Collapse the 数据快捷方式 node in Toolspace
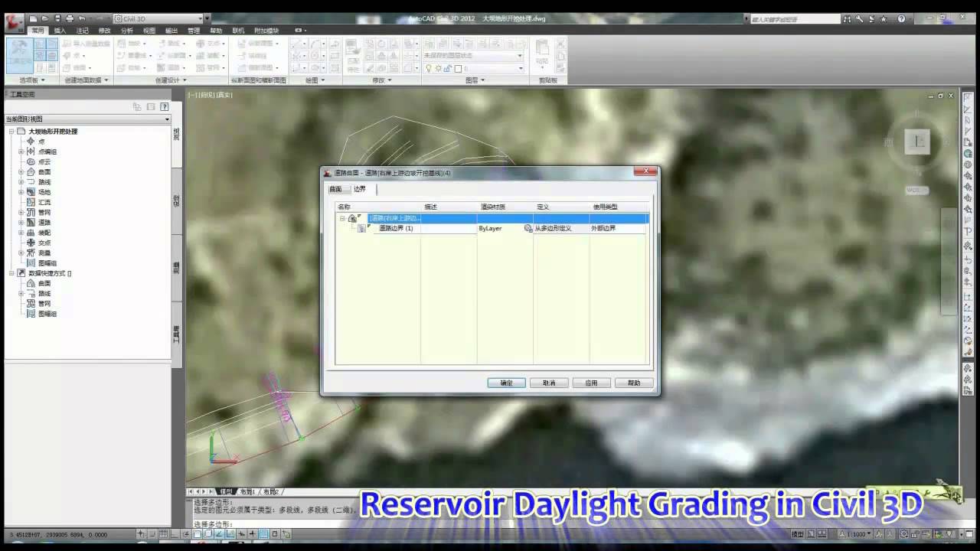 pos(11,273)
